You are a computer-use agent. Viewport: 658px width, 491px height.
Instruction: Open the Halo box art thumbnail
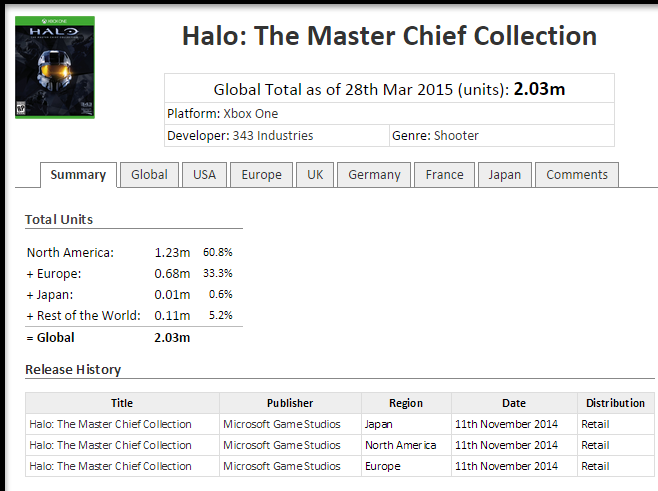(55, 68)
